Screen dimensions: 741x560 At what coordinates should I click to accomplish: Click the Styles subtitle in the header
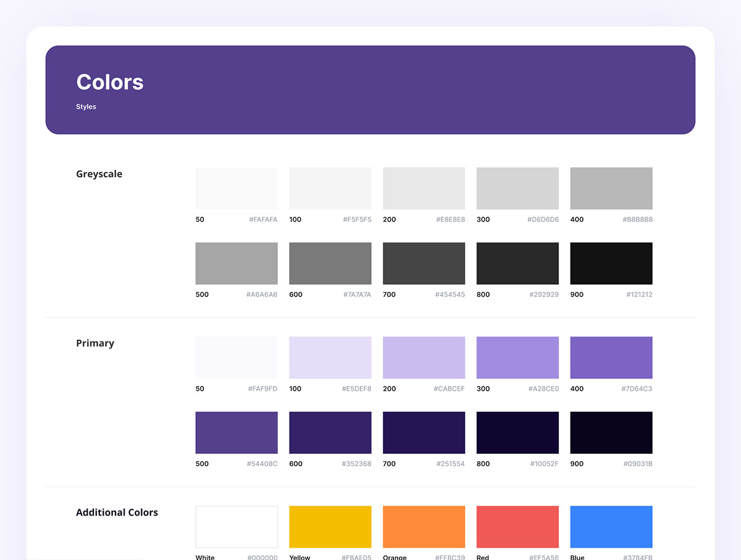point(86,107)
